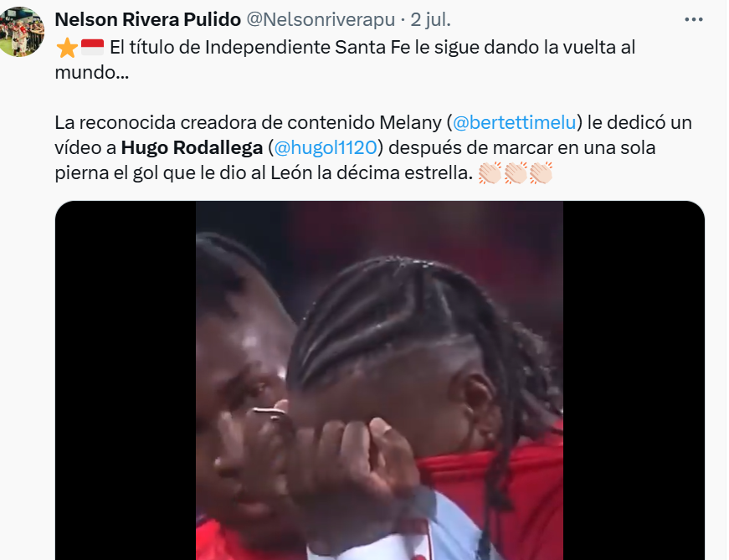
Task: Click the first clapping hands emoji
Action: click(490, 173)
